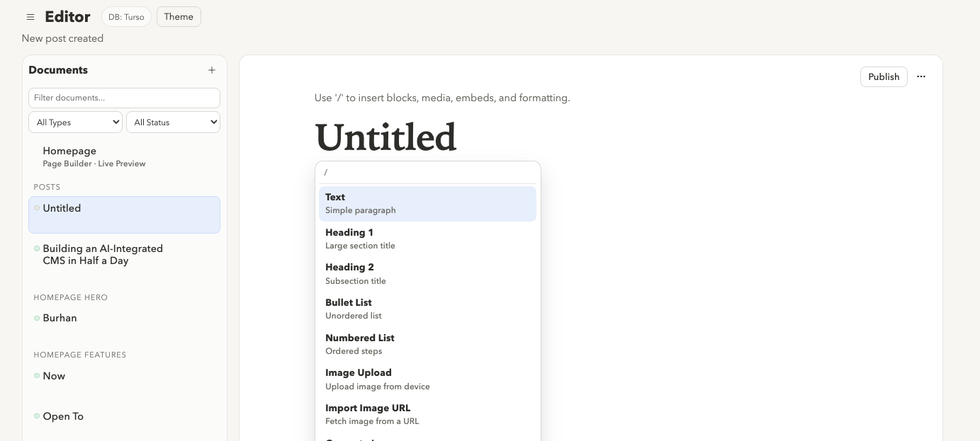This screenshot has height=441, width=980.
Task: Open Building an AI-Integrated CMS post
Action: click(x=103, y=254)
